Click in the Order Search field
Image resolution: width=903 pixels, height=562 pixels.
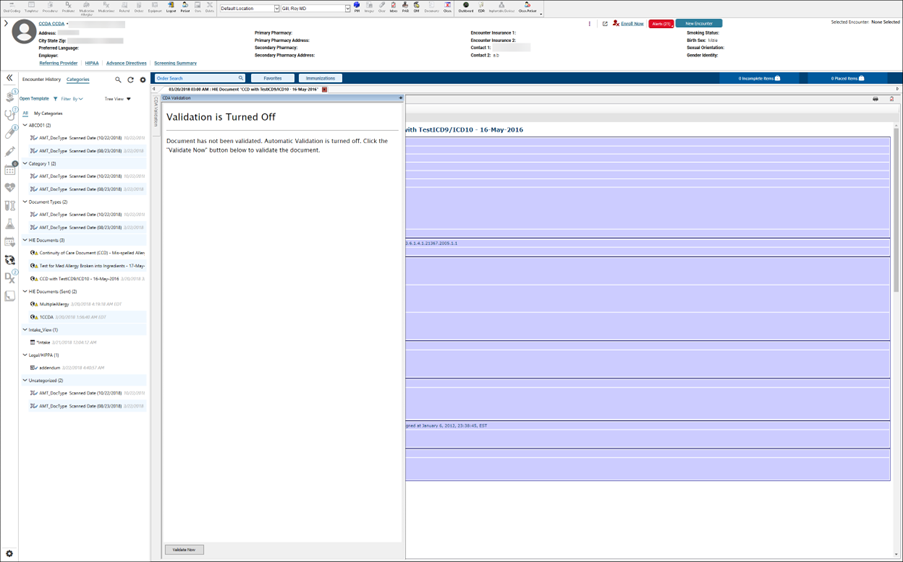200,78
